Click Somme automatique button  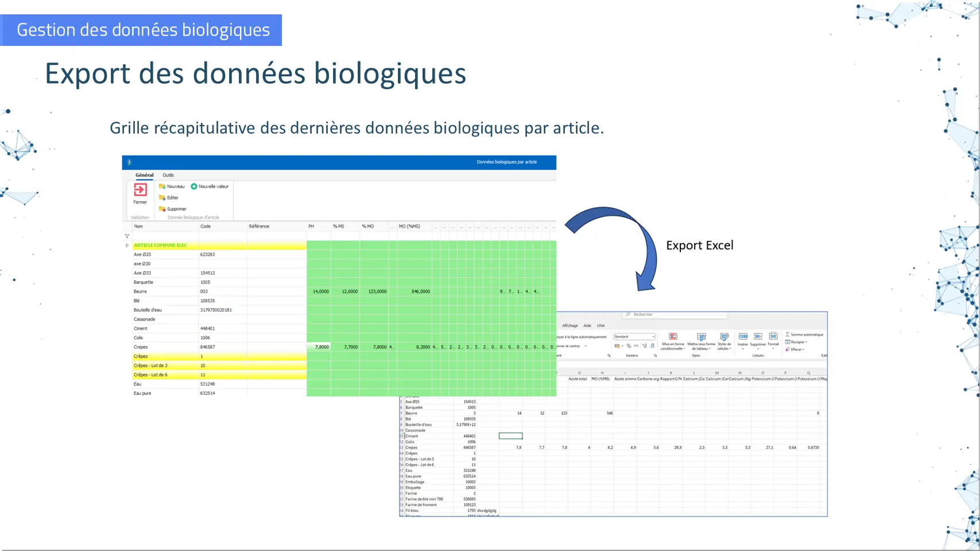tap(804, 335)
